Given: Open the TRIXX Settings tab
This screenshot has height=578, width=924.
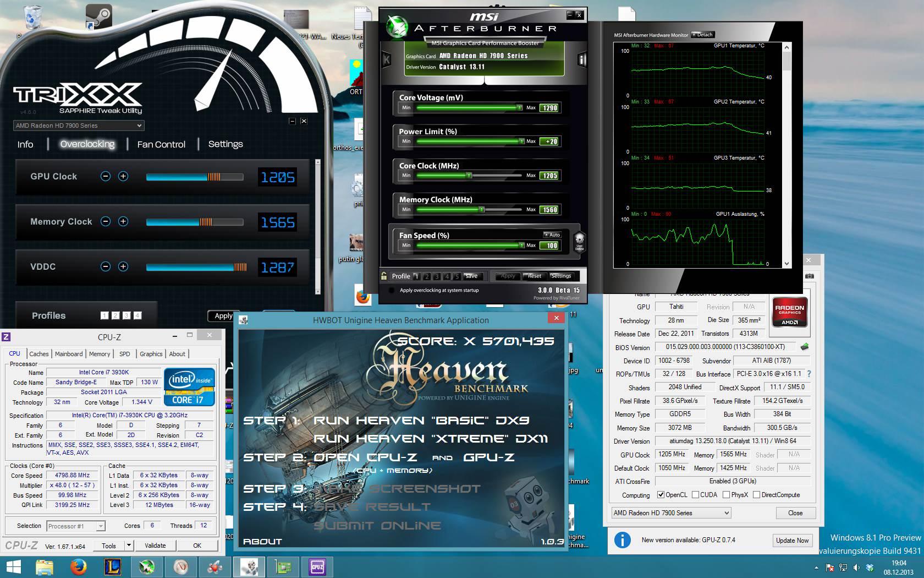Looking at the screenshot, I should [226, 144].
